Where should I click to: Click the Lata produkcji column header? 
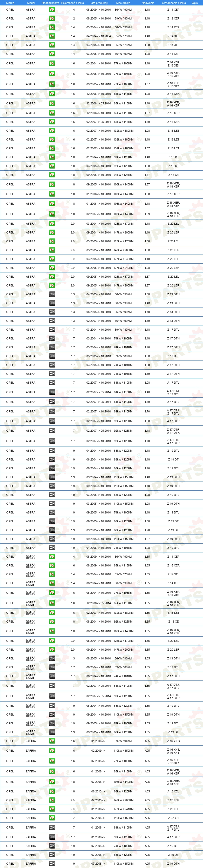tap(99, 3)
